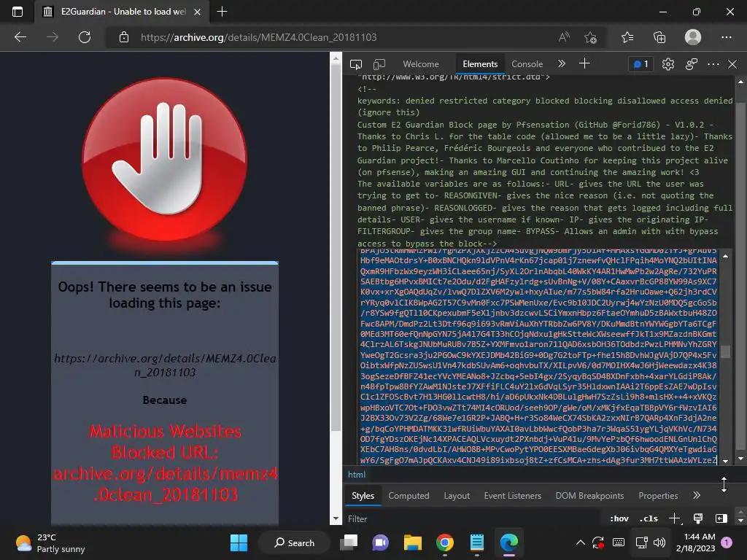Viewport: 747px width, 560px height.
Task: Toggle computed styles sidebar pane
Action: [721, 518]
